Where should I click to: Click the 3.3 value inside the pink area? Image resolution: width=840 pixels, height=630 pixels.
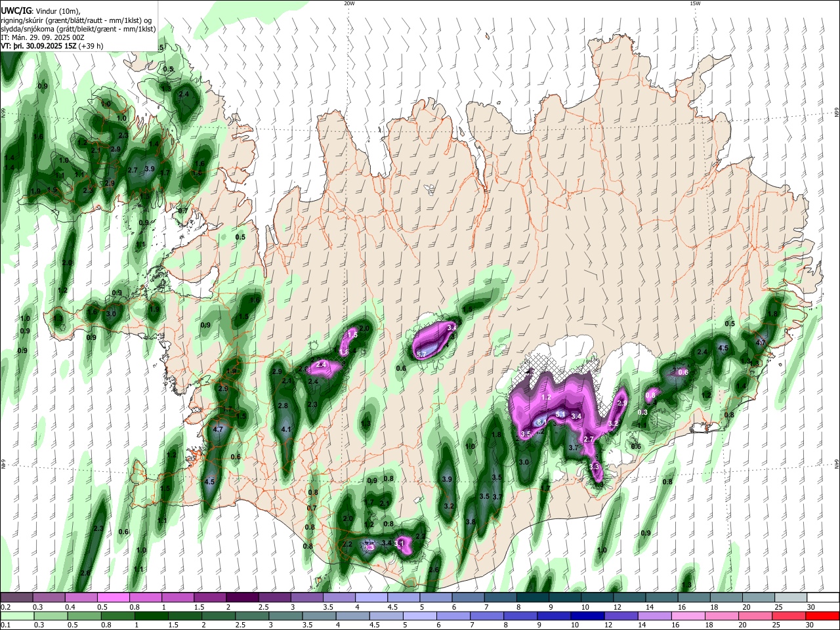pos(595,467)
